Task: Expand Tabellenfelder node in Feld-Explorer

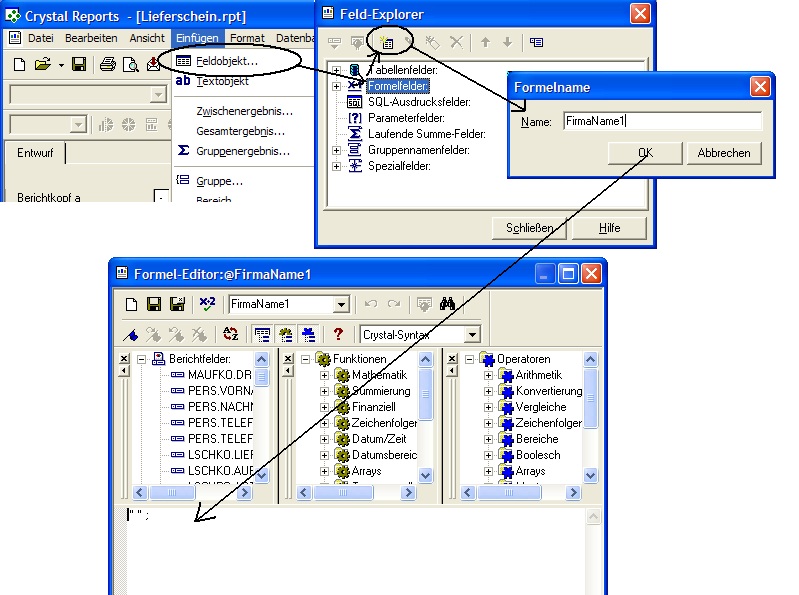Action: pos(336,70)
